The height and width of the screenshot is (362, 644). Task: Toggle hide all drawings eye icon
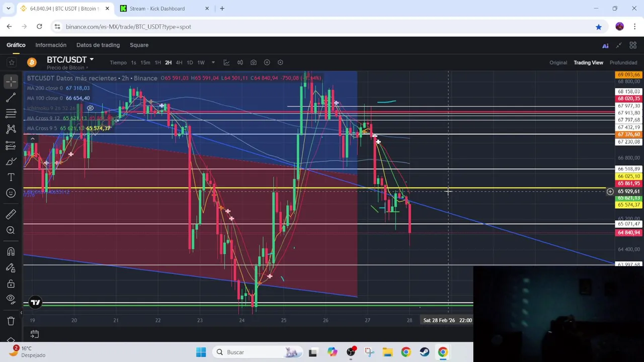tap(11, 300)
